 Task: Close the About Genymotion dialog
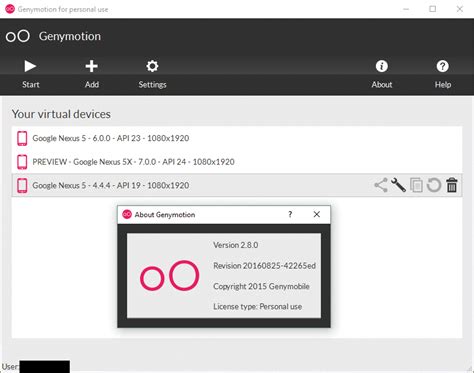click(x=317, y=214)
